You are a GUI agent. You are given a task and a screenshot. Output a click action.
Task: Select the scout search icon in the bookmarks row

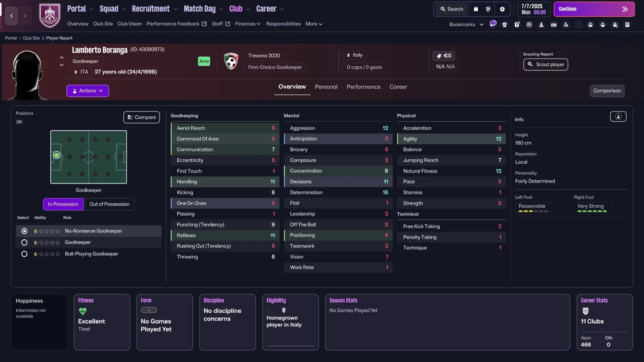click(x=566, y=25)
